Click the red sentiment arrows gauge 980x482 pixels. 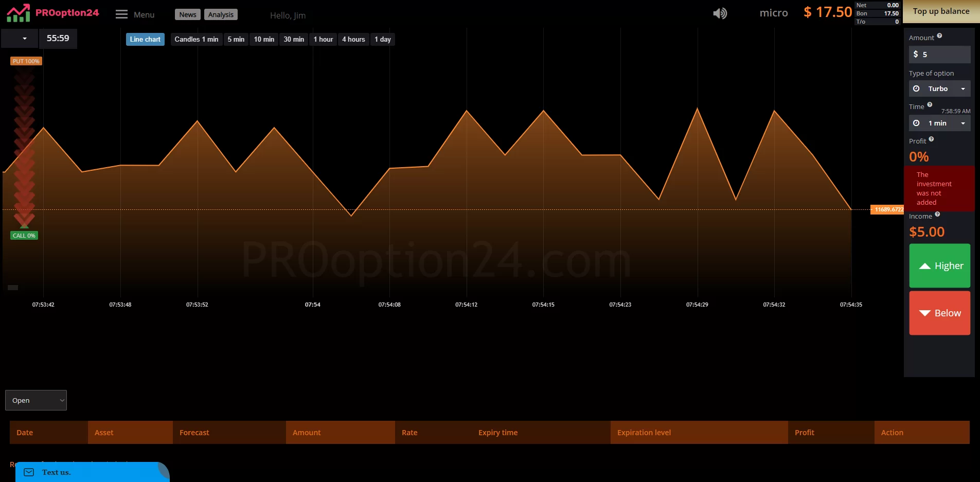(x=24, y=149)
